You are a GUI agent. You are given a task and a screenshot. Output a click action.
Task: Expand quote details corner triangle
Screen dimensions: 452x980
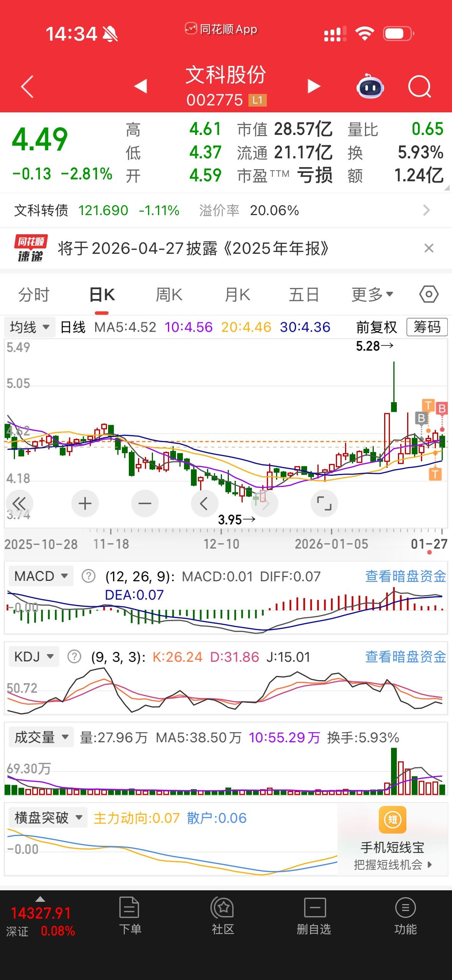coord(447,188)
